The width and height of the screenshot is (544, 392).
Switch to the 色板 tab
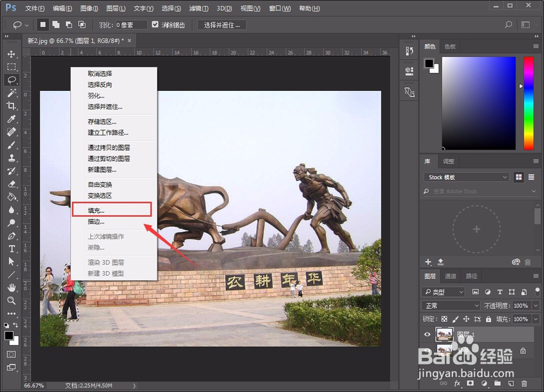450,46
